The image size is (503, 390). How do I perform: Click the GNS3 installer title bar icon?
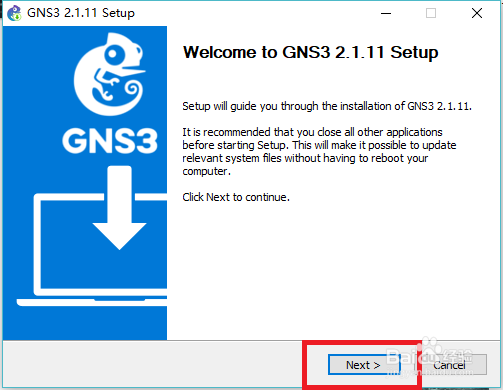pos(14,13)
